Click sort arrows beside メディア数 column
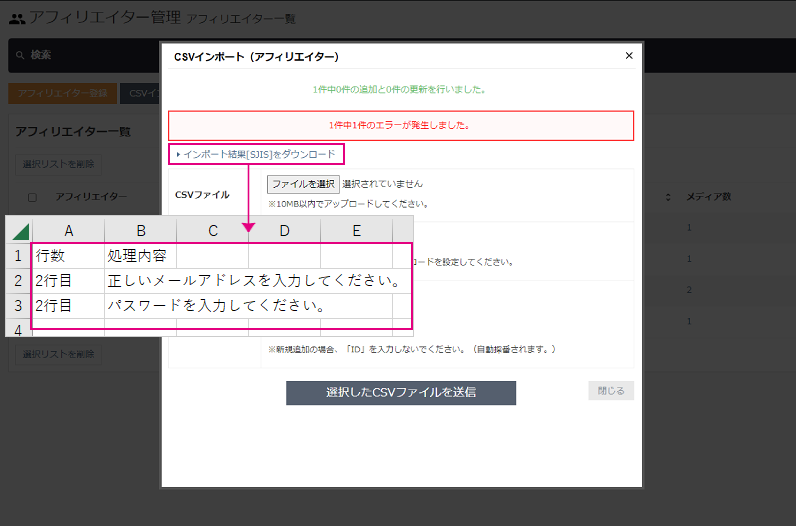 [668, 197]
